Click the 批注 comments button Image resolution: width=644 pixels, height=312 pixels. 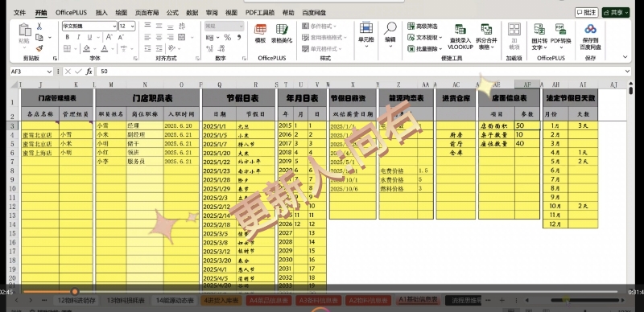click(587, 13)
